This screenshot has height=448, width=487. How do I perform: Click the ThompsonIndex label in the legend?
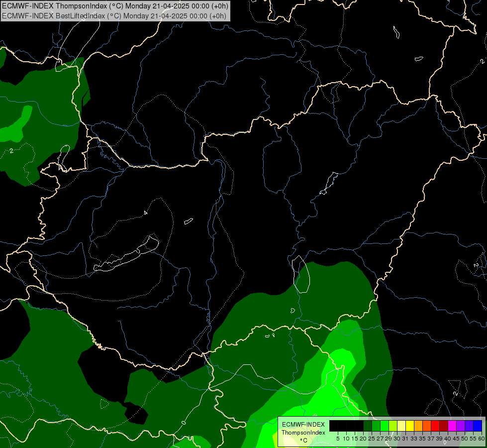click(x=303, y=433)
